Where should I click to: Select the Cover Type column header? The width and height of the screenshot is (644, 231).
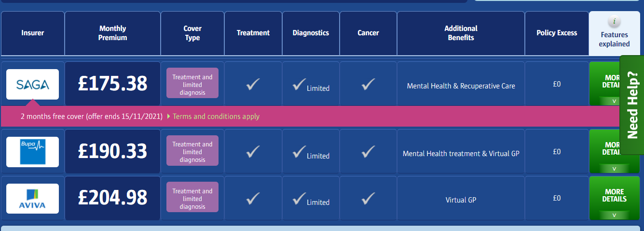[x=192, y=33]
